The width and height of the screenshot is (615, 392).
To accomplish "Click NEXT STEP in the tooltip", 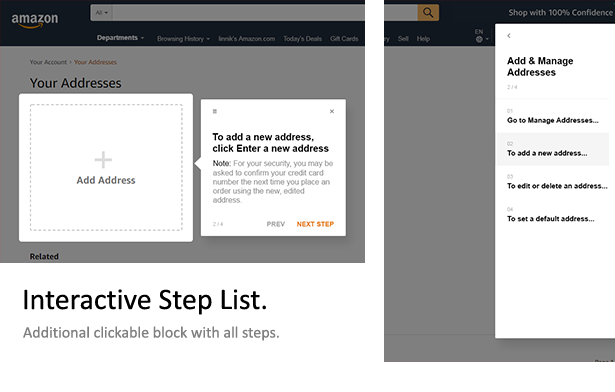I will click(315, 224).
